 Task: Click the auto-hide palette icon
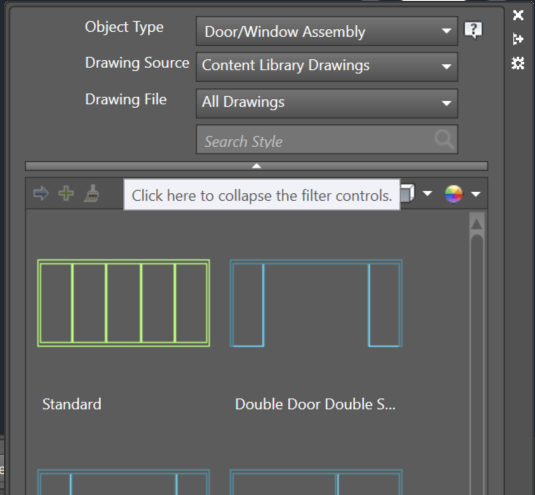pos(518,39)
